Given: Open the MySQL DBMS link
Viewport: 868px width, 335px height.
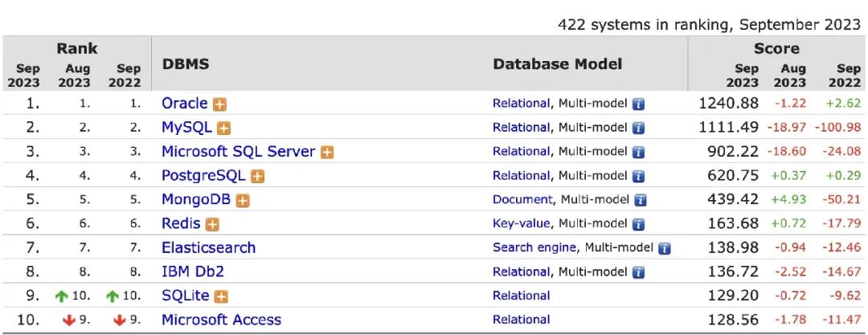Looking at the screenshot, I should click(186, 128).
